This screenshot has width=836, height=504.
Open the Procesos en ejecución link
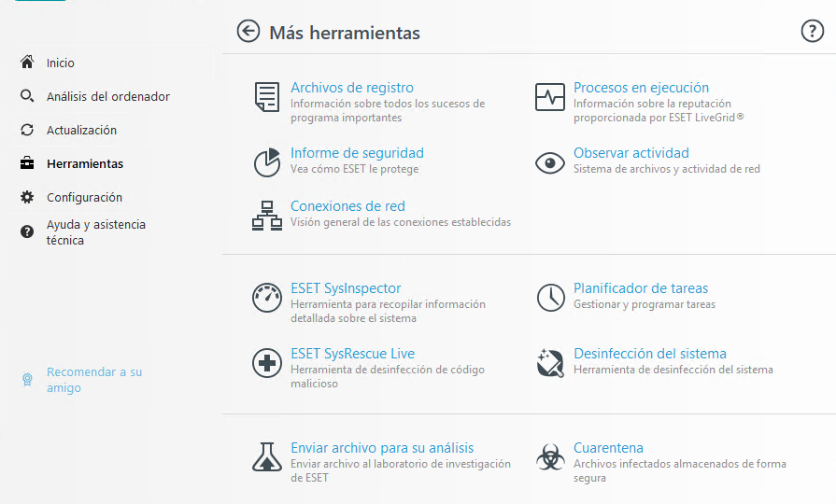click(x=641, y=88)
